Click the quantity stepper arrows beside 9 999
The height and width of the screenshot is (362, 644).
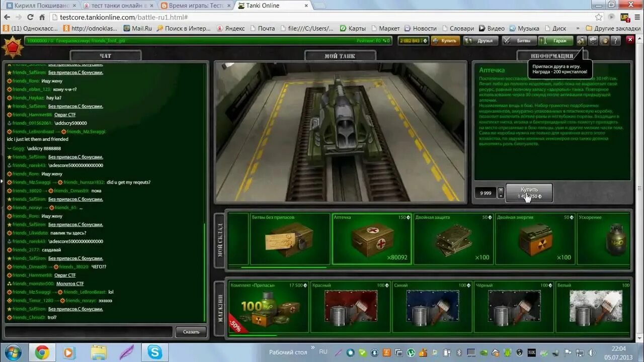click(500, 193)
